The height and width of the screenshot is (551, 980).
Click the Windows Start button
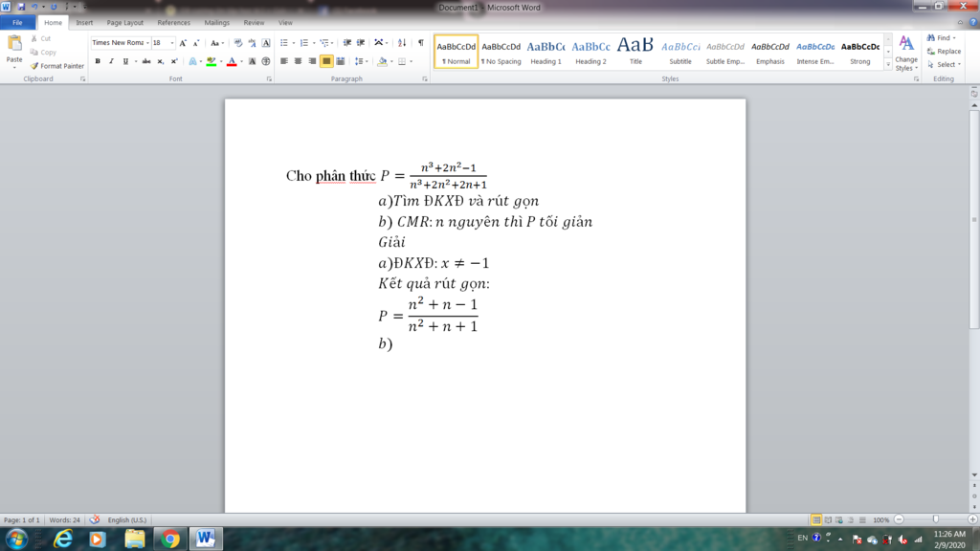pyautogui.click(x=17, y=539)
